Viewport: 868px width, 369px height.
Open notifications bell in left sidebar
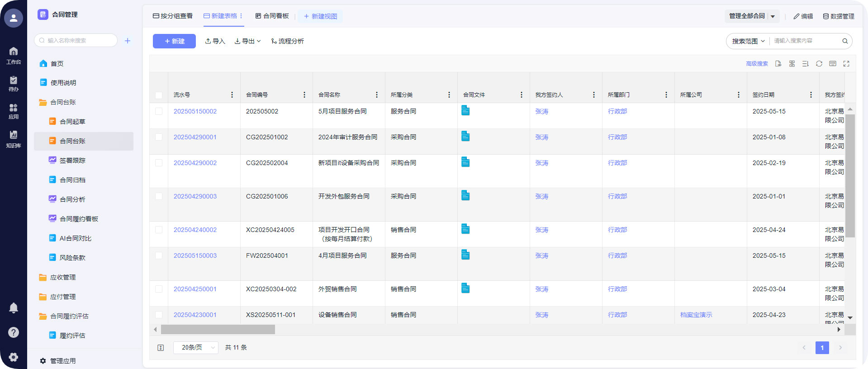(x=14, y=308)
